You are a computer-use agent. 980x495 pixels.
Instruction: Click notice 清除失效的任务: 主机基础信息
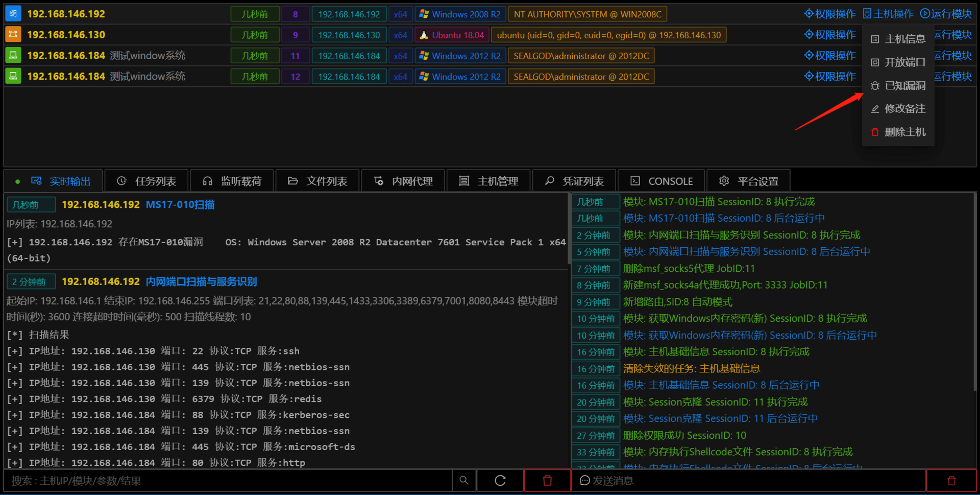691,368
